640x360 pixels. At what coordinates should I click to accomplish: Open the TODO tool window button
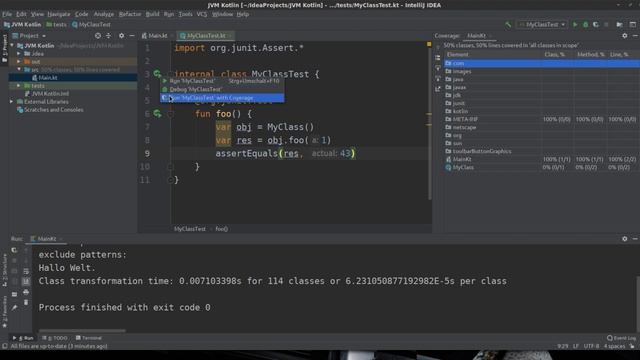coord(55,338)
